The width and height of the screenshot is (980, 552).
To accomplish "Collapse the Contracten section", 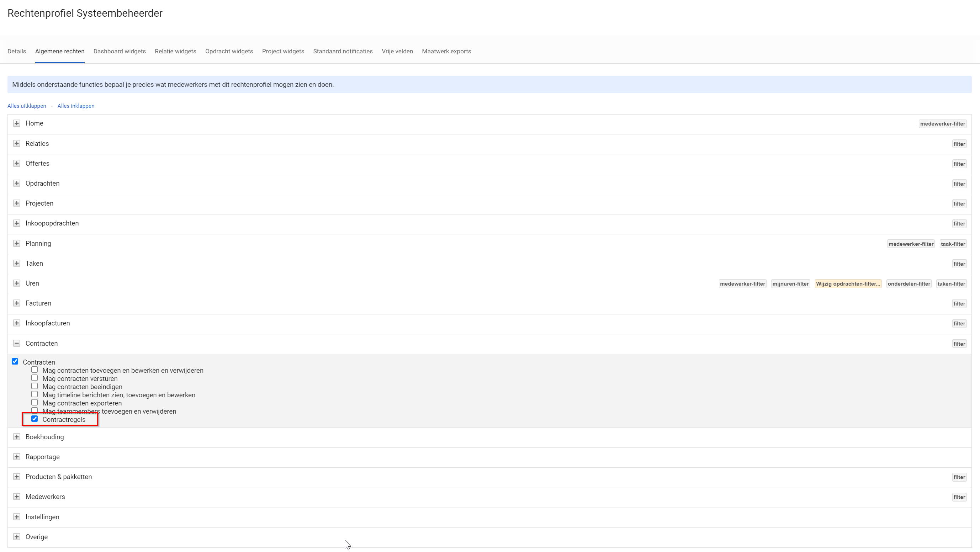I will click(16, 344).
